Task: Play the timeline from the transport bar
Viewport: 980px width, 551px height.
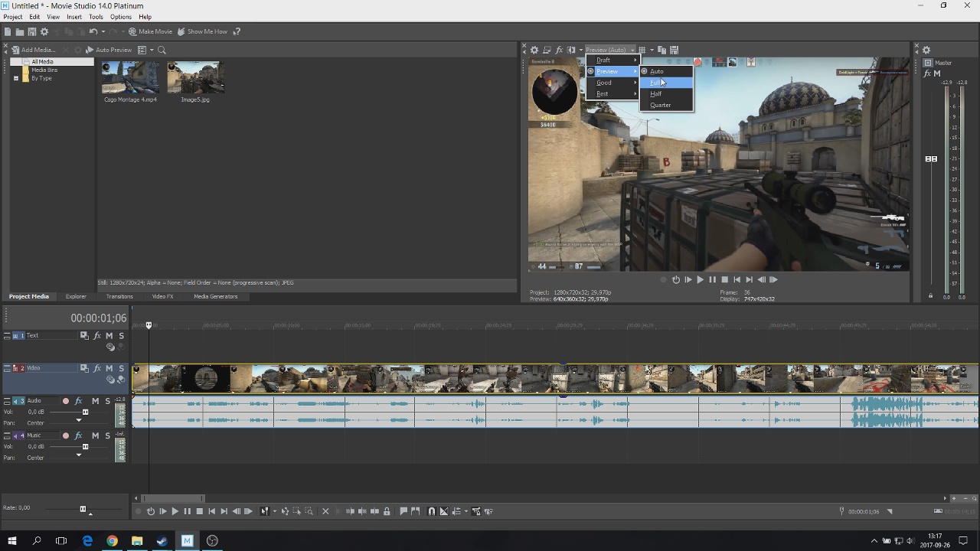Action: point(175,511)
